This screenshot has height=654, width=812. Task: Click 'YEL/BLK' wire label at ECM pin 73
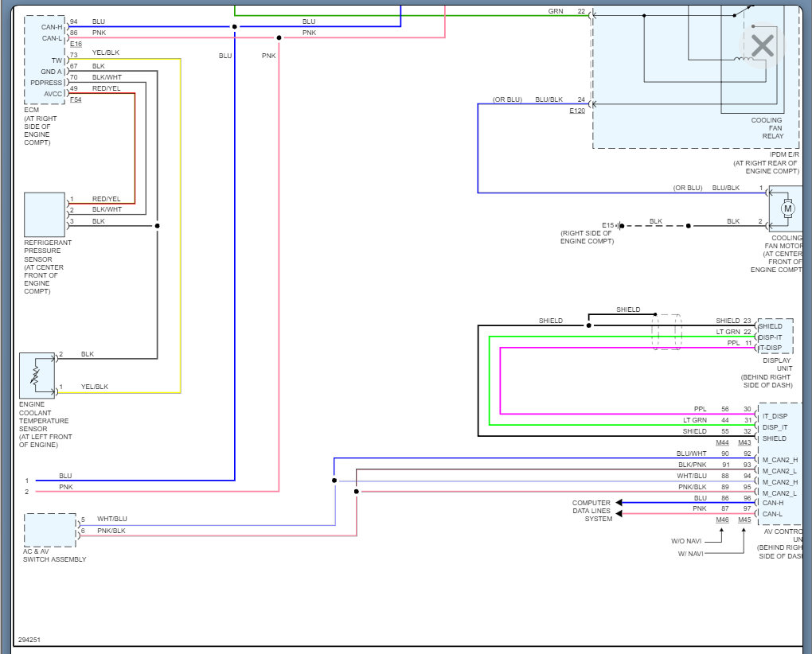(x=106, y=53)
